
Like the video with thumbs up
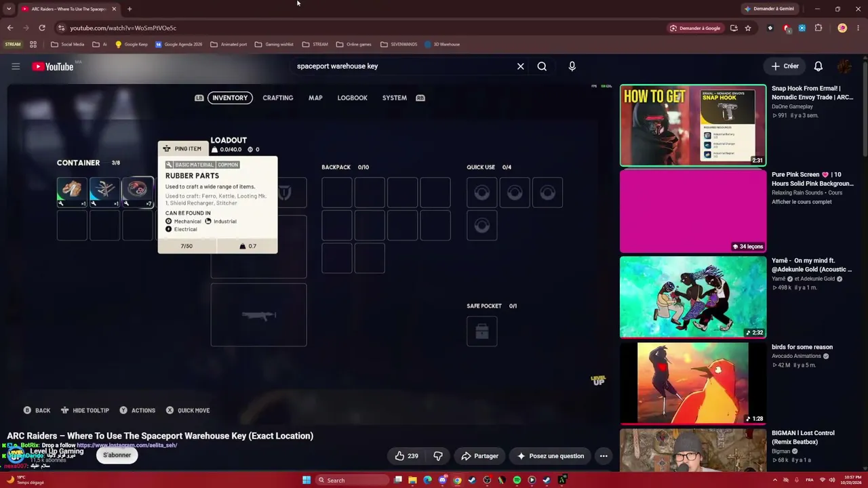click(406, 456)
